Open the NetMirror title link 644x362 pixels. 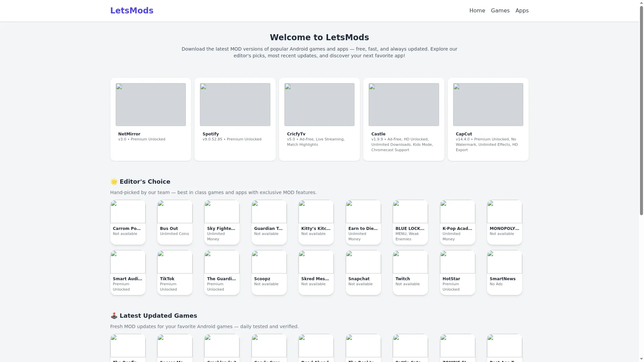(x=129, y=134)
